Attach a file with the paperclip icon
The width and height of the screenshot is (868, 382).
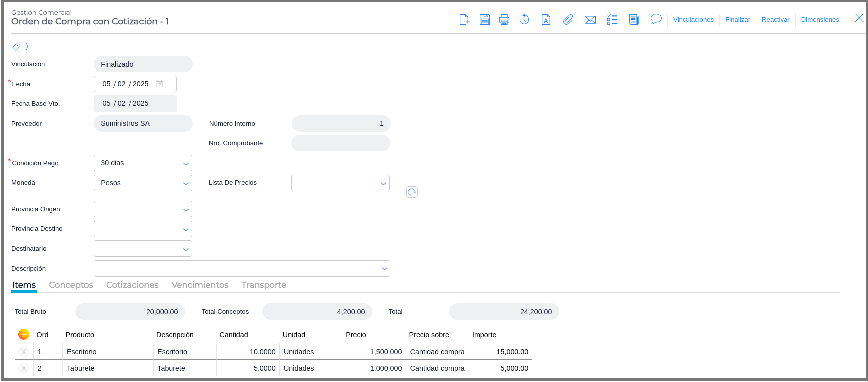(568, 20)
